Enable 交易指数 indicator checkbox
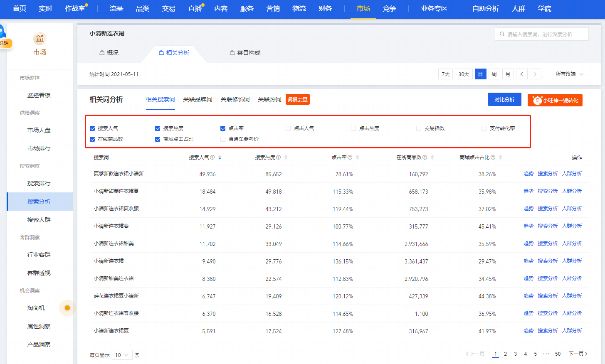605x364 pixels. click(x=419, y=128)
